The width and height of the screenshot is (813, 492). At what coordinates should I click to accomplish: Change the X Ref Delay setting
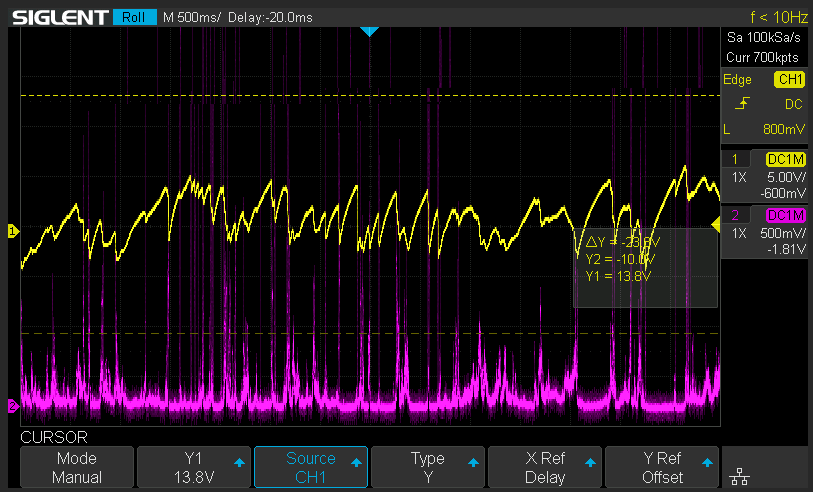tap(545, 467)
